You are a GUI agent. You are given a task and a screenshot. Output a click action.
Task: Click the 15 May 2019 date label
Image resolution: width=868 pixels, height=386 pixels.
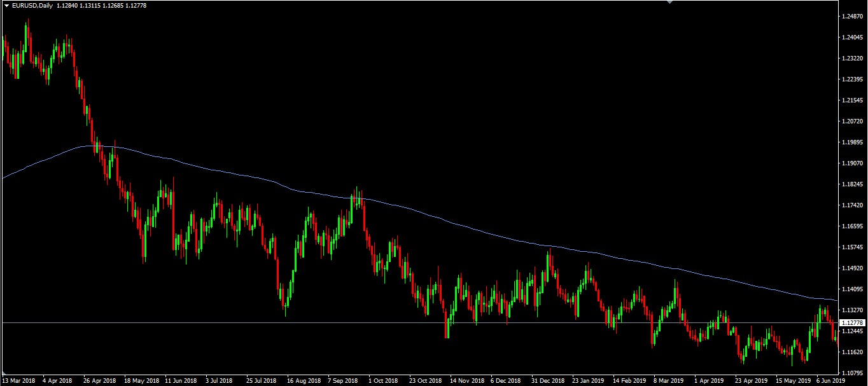[792, 381]
